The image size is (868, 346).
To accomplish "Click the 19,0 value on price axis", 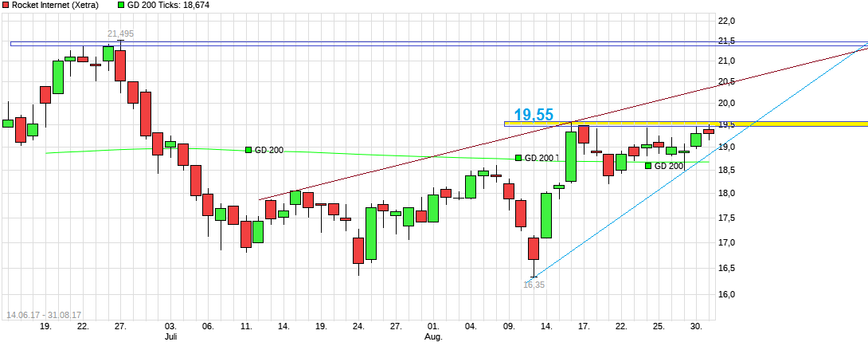I will tap(725, 147).
